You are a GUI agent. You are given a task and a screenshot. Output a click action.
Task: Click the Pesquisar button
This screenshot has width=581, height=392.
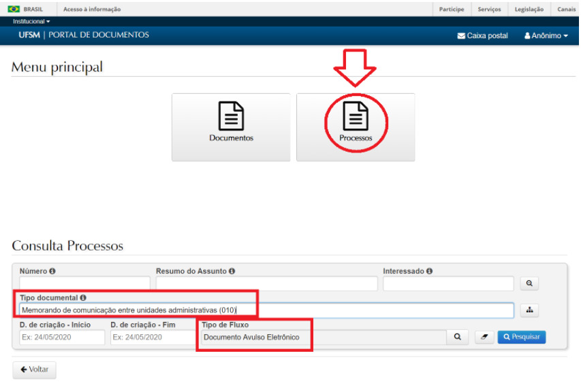[521, 337]
